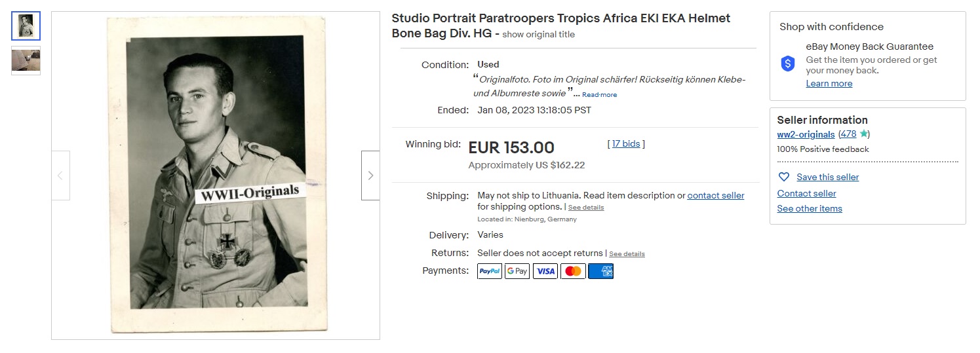Click show original title
Viewport: 980px width, 353px height.
(x=538, y=34)
